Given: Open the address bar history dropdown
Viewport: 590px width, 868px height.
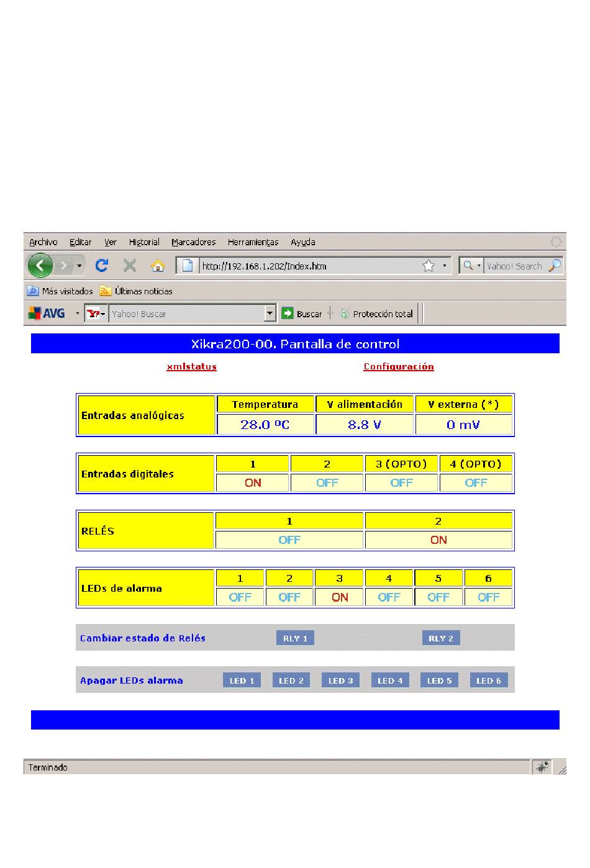Looking at the screenshot, I should pos(444,266).
